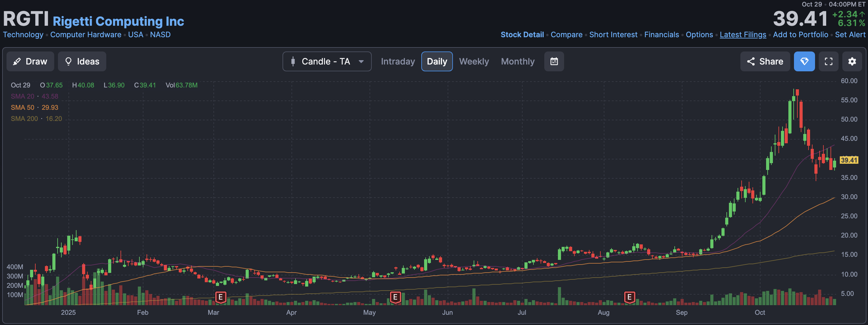The height and width of the screenshot is (325, 868).
Task: Select the SMA 20 indicator label
Action: pos(22,96)
